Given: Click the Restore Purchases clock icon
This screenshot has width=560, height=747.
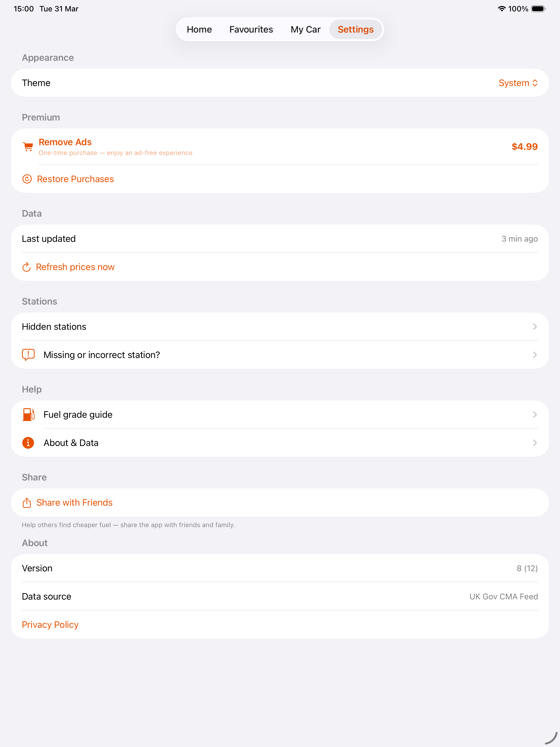Looking at the screenshot, I should tap(27, 179).
